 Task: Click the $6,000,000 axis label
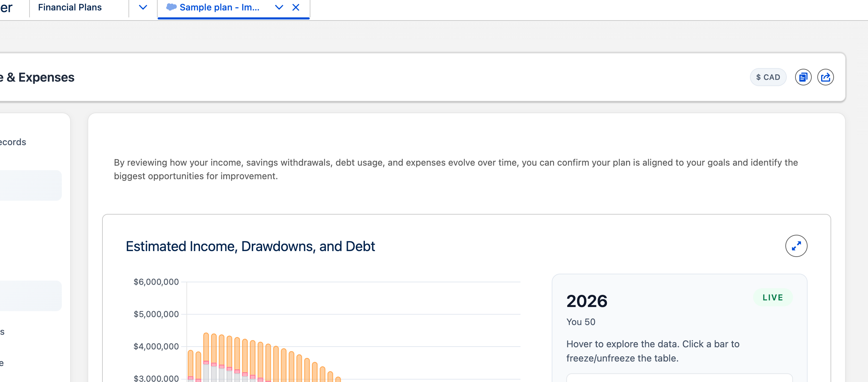coord(156,282)
